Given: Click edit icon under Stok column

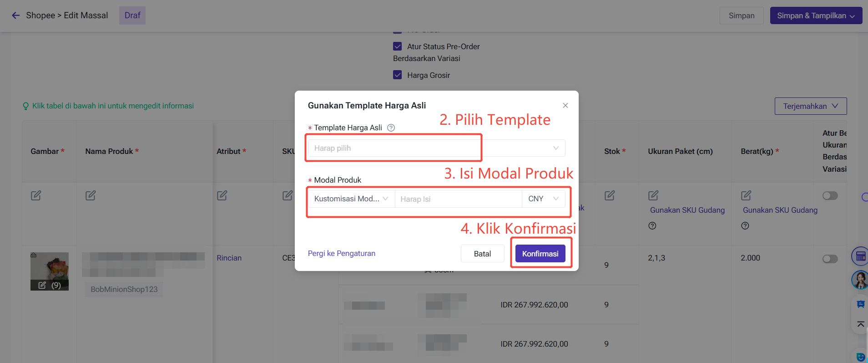Looking at the screenshot, I should pyautogui.click(x=610, y=195).
